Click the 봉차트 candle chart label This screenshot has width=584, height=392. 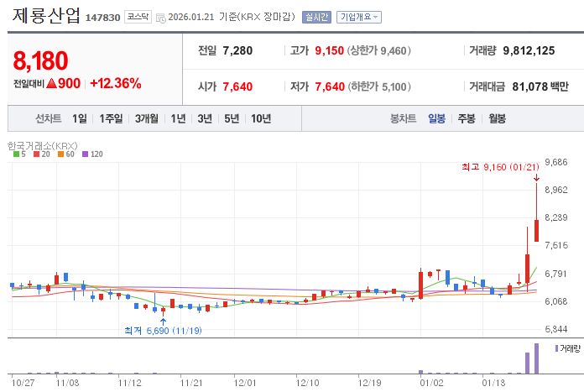[x=403, y=118]
